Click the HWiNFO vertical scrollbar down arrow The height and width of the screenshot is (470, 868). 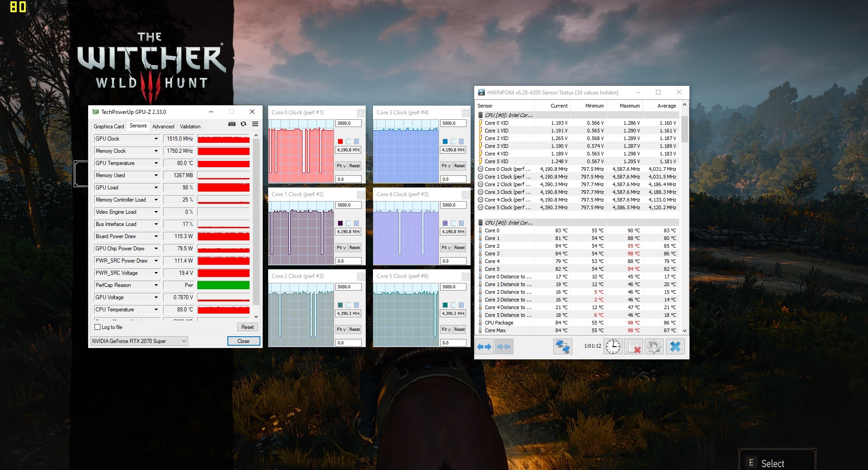click(x=684, y=330)
